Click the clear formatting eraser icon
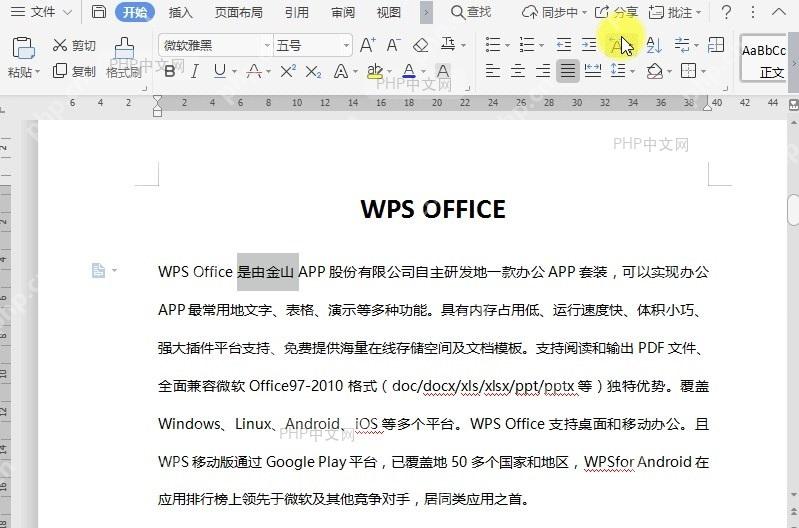Screen dimensions: 799x528 pos(420,45)
